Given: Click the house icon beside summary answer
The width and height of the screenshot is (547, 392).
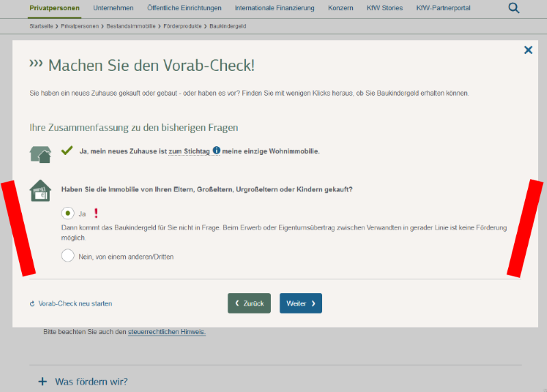Looking at the screenshot, I should pyautogui.click(x=40, y=154).
